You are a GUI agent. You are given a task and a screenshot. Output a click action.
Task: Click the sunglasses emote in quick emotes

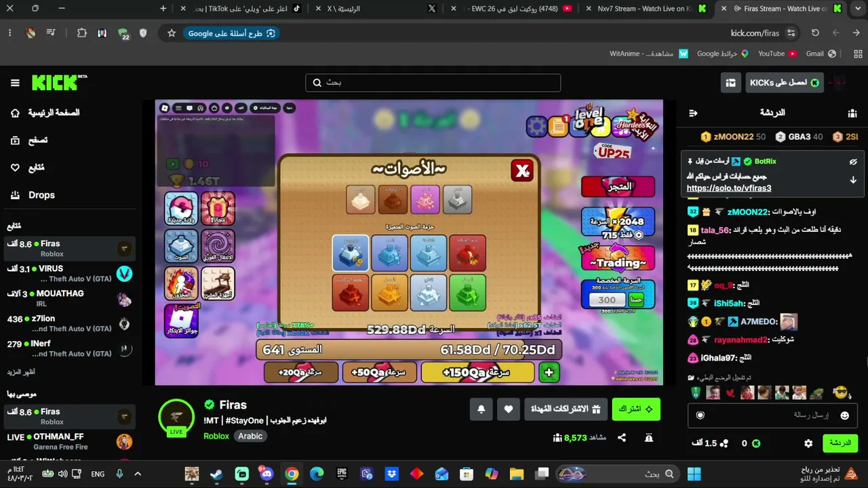coord(841,392)
